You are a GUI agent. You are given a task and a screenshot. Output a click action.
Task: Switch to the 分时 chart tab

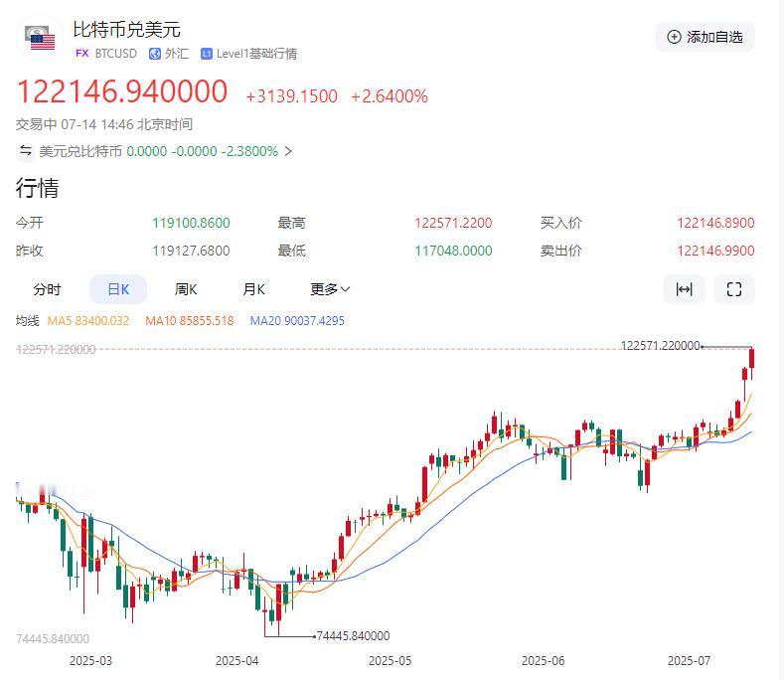(47, 289)
